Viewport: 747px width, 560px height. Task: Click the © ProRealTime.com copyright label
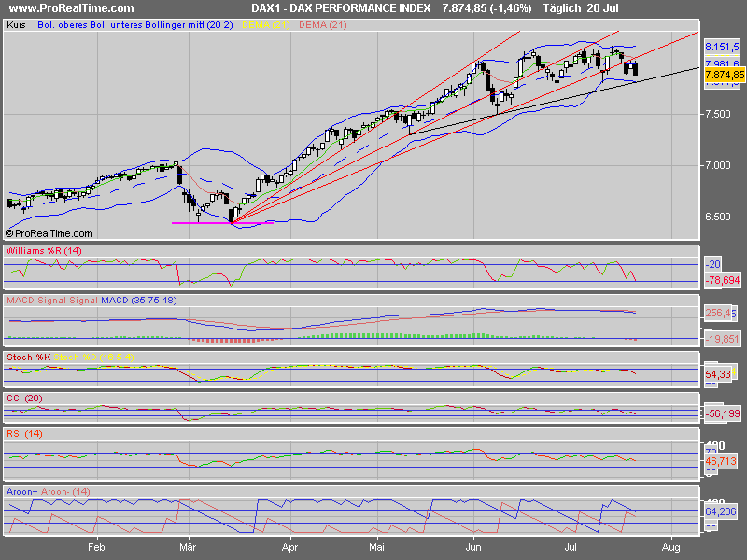point(49,233)
